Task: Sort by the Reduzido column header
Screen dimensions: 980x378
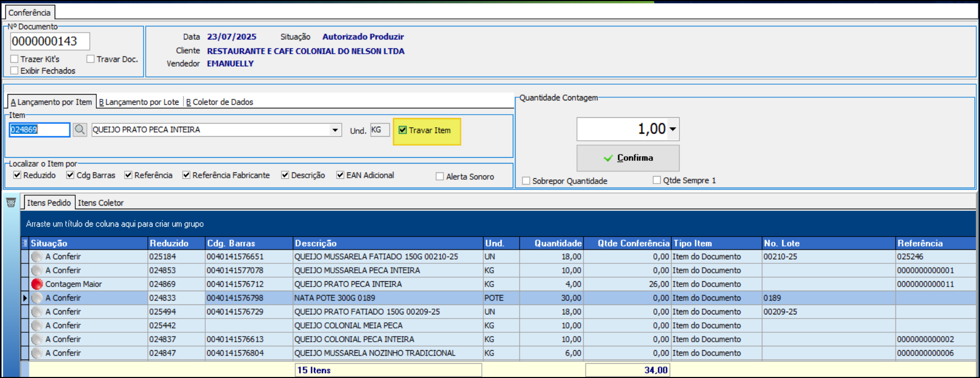Action: 176,243
